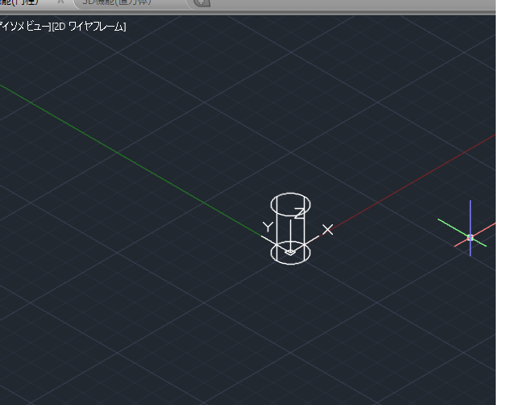Image resolution: width=532 pixels, height=405 pixels.
Task: Switch to the 3D機能(直方体) drawing tab
Action: [x=131, y=2]
